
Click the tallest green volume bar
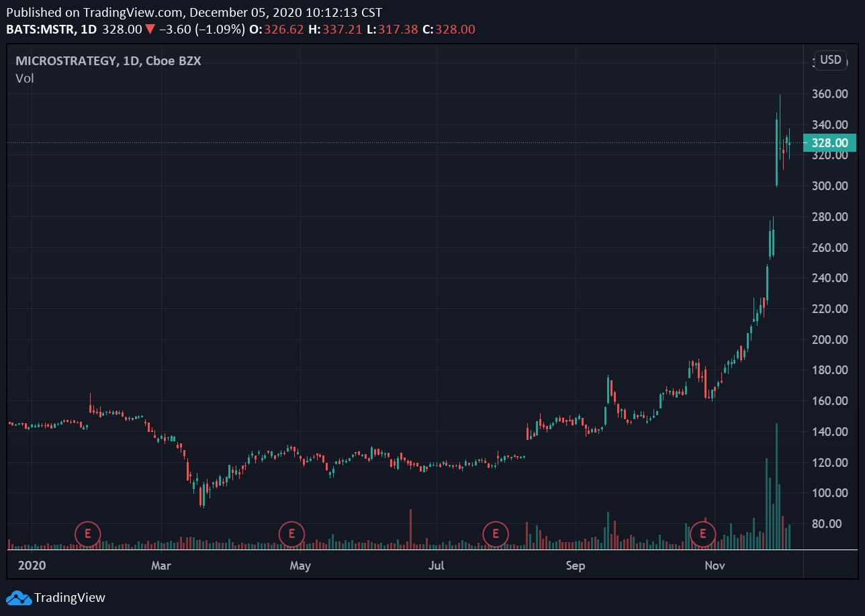point(776,486)
